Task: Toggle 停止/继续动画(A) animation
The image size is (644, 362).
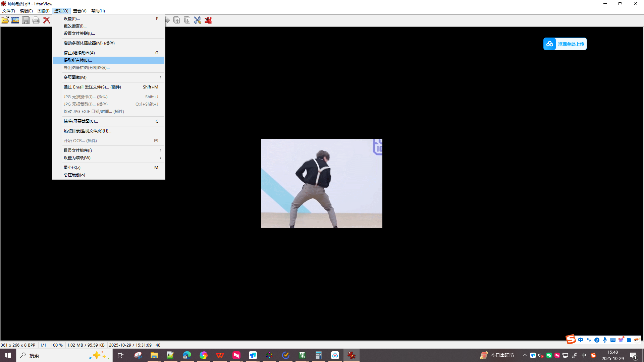Action: coord(79,53)
